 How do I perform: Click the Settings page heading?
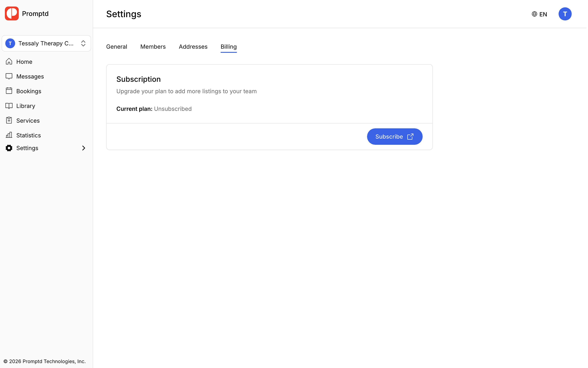point(124,14)
